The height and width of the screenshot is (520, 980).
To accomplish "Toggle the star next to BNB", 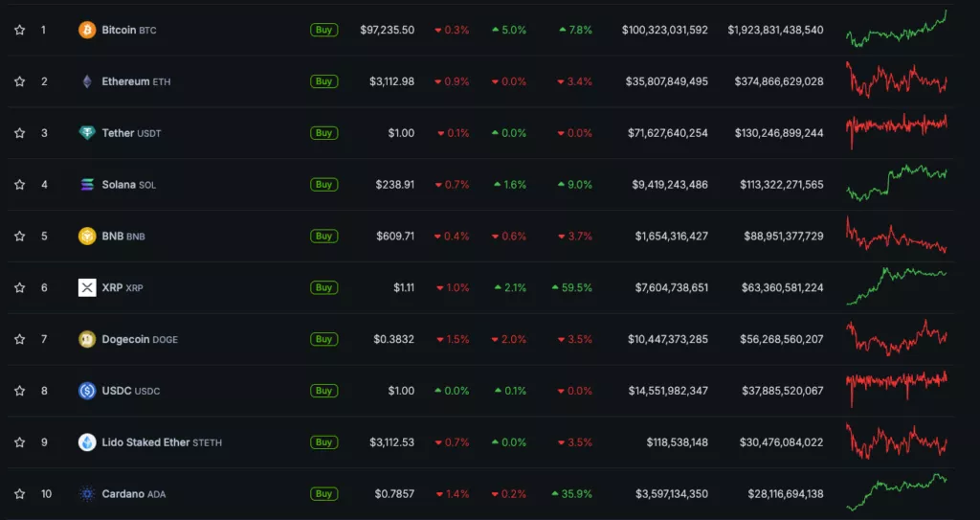I will click(20, 236).
